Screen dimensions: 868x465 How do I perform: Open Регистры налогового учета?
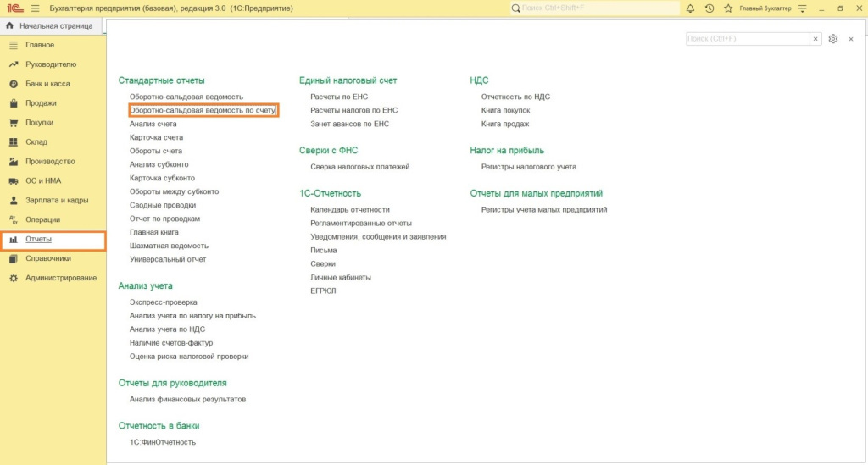pos(529,166)
